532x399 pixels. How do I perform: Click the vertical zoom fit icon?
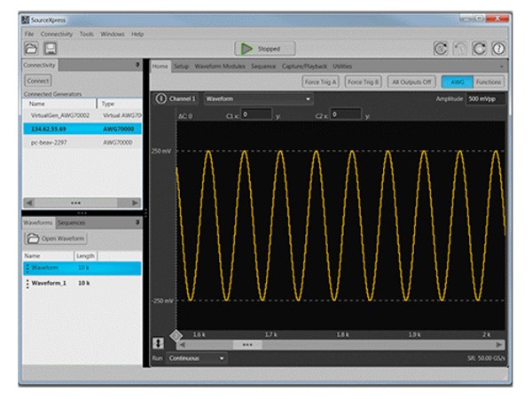coord(160,343)
